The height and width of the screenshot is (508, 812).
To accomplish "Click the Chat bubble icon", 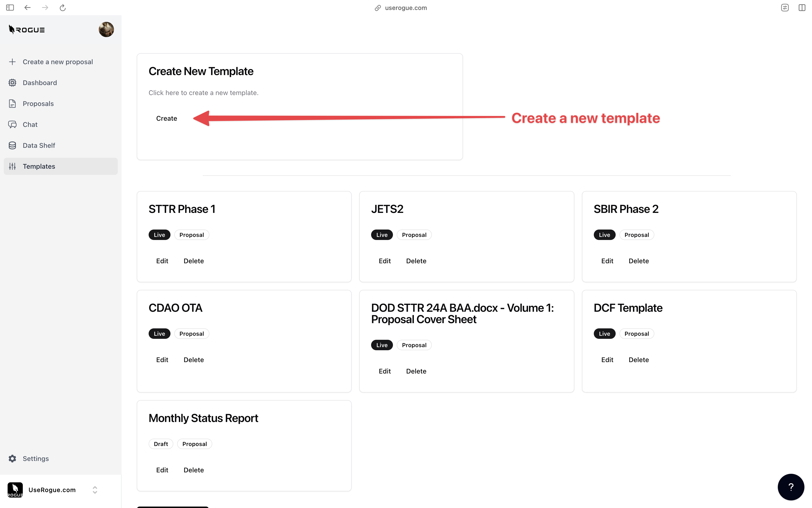I will tap(12, 125).
